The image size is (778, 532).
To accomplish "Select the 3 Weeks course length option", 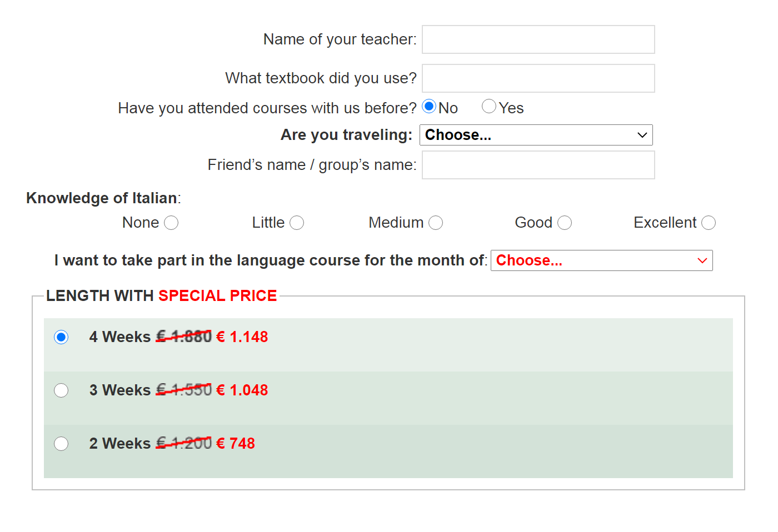I will point(61,390).
